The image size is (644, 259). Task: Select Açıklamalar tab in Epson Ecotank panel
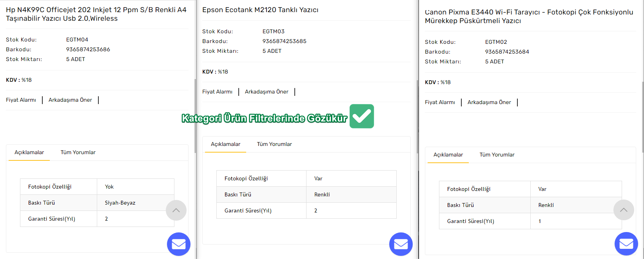(226, 144)
